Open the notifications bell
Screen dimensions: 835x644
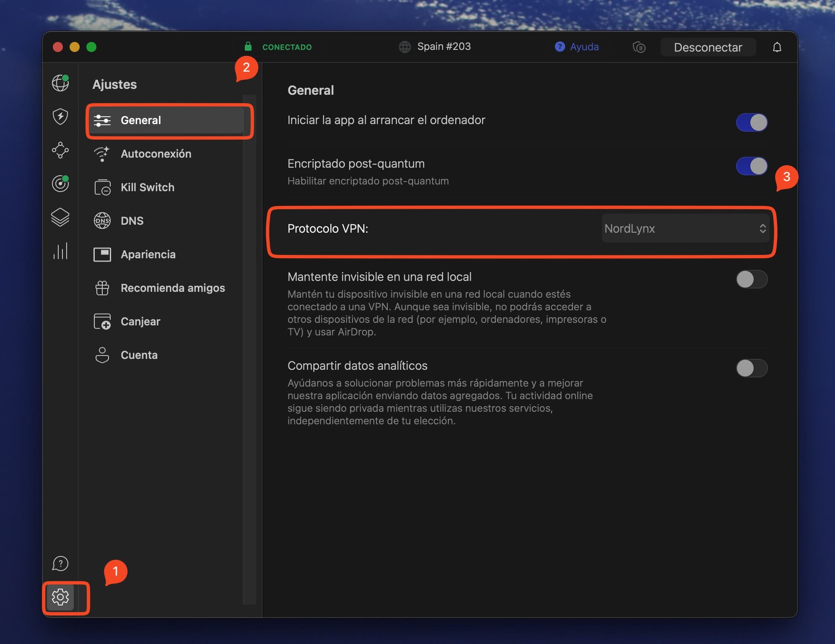click(777, 47)
